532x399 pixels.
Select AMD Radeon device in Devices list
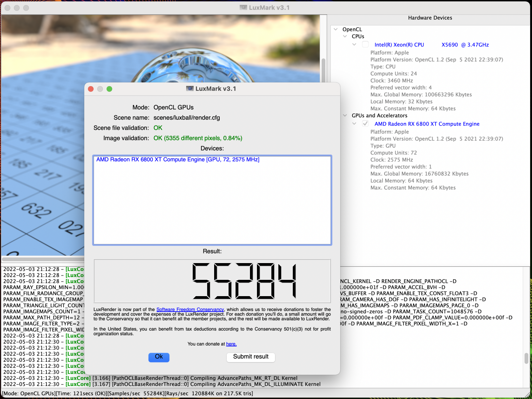(x=178, y=159)
